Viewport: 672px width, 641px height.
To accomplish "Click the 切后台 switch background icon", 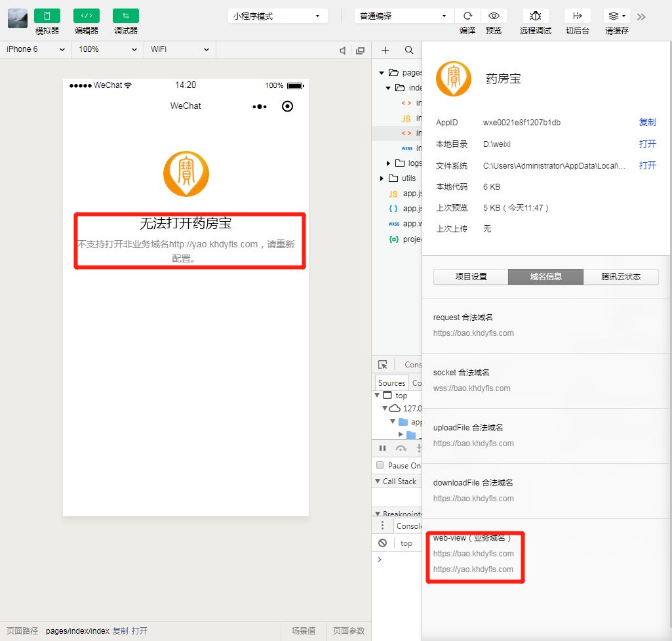I will (578, 16).
